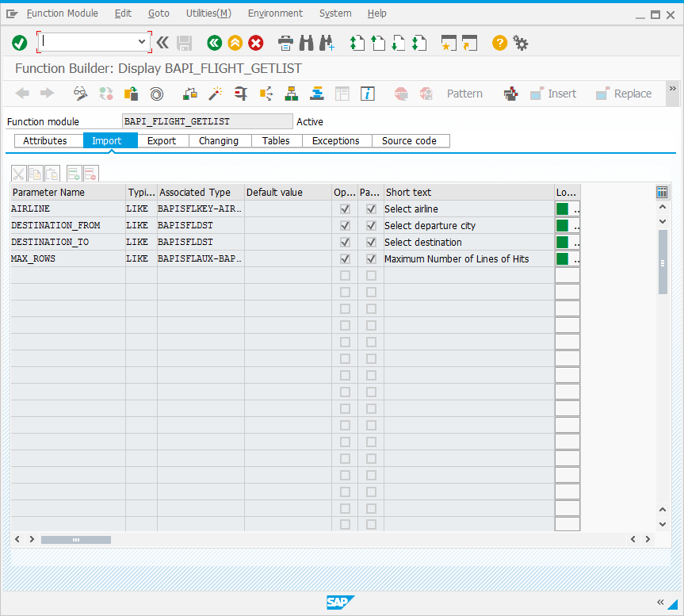Click the Delete Row icon above the table

(90, 174)
